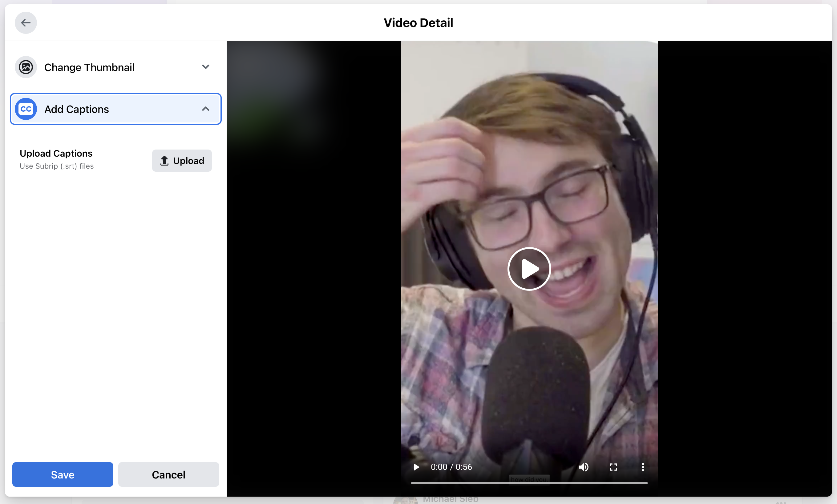The height and width of the screenshot is (504, 837).
Task: Click the 'Upload Captions' heading
Action: tap(56, 154)
